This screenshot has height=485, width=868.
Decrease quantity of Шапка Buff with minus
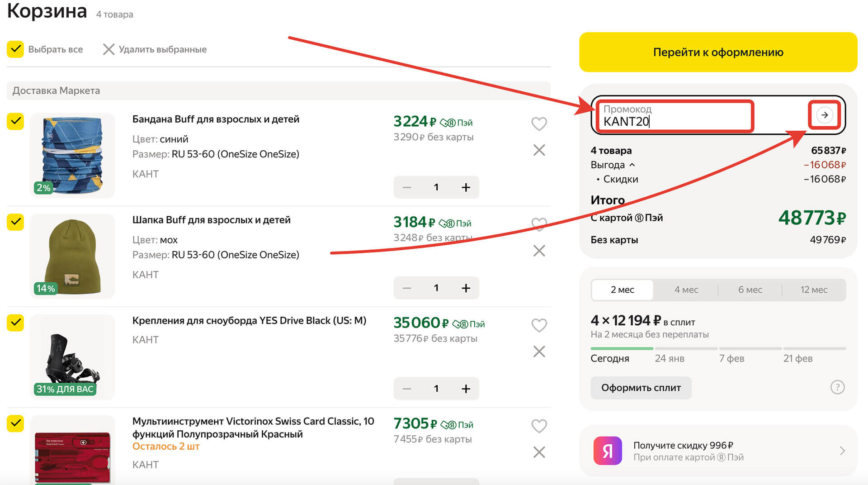click(407, 288)
